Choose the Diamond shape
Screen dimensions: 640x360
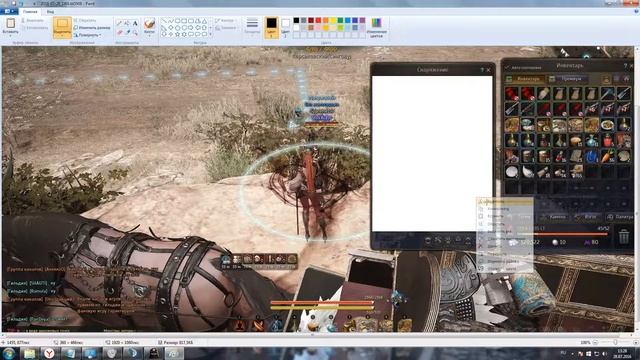click(171, 27)
